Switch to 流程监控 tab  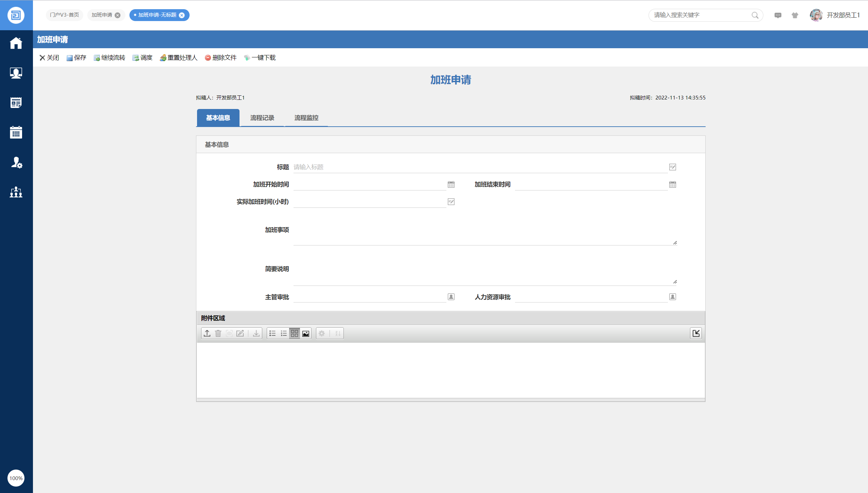click(306, 118)
